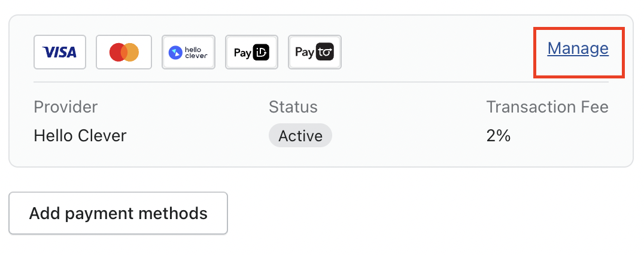
Task: Click the Provider column label
Action: tap(65, 107)
